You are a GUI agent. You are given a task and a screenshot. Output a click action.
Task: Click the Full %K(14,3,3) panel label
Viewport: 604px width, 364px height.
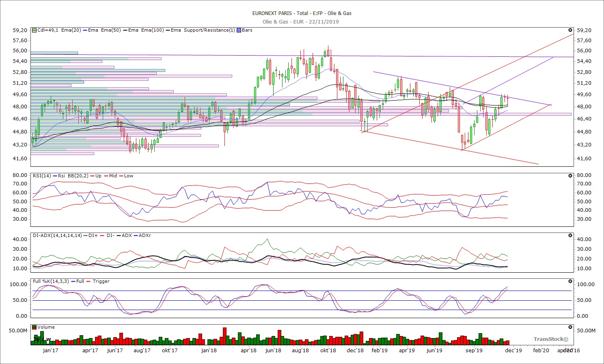[51, 281]
